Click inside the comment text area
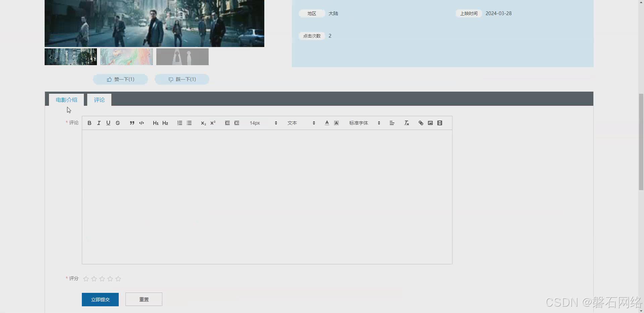644x313 pixels. [x=267, y=197]
